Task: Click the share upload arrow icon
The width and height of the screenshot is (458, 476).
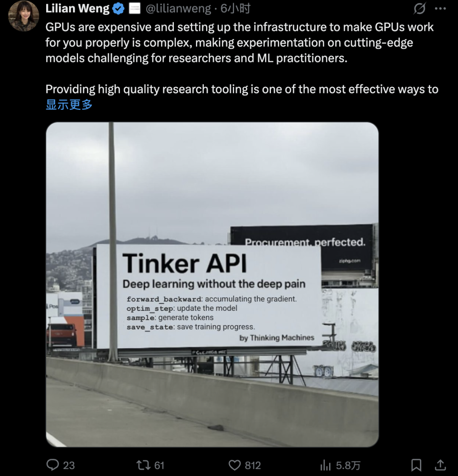Action: coord(441,465)
